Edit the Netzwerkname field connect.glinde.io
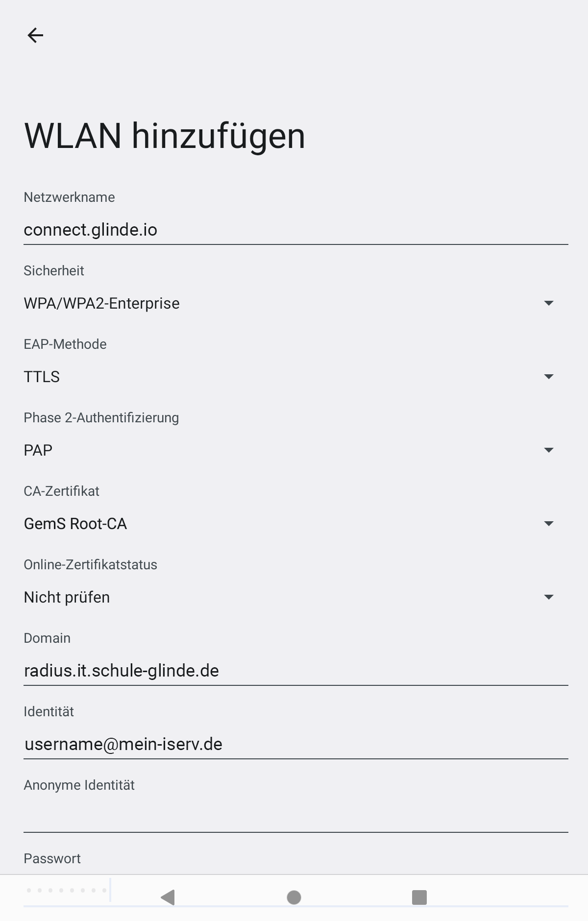 294,230
